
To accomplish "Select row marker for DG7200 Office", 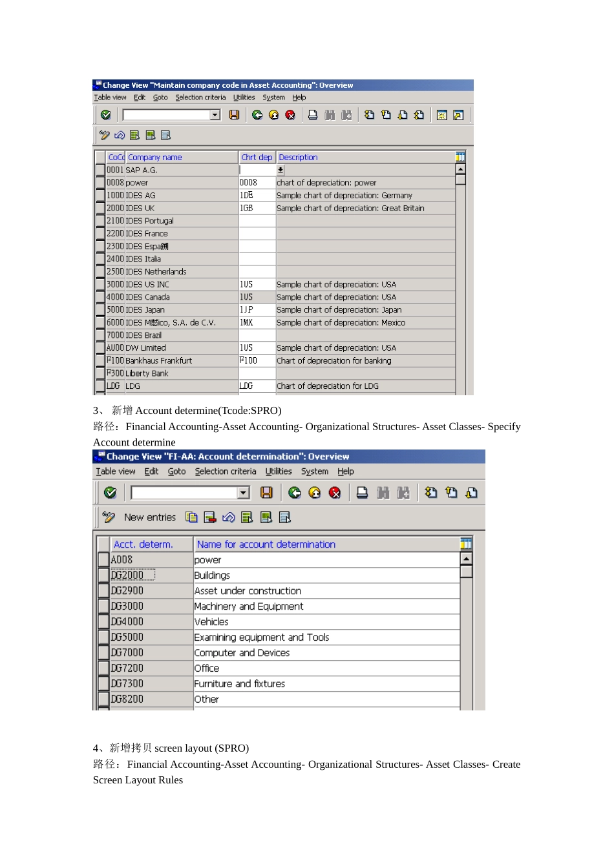I will click(x=103, y=668).
